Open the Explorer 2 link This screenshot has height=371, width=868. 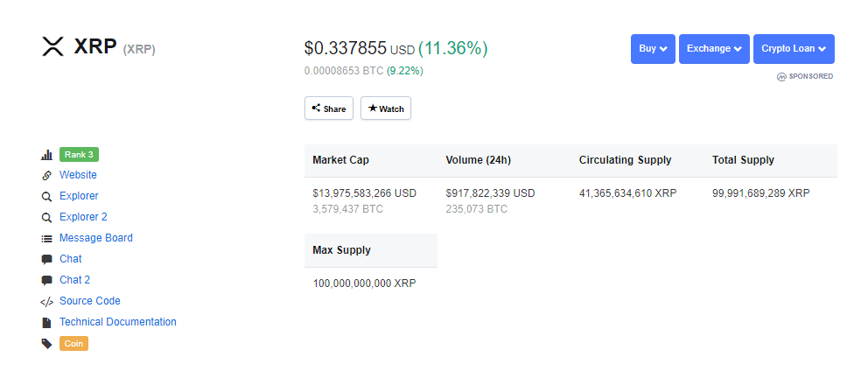pyautogui.click(x=84, y=217)
